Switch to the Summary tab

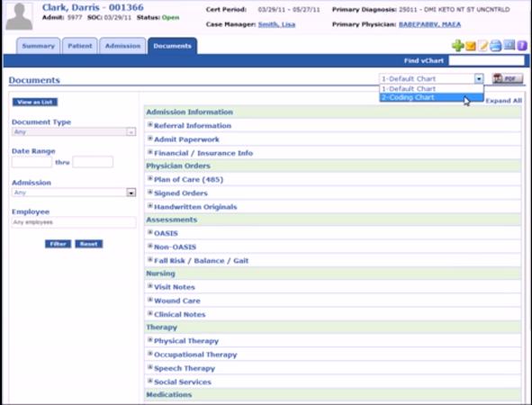pyautogui.click(x=39, y=46)
